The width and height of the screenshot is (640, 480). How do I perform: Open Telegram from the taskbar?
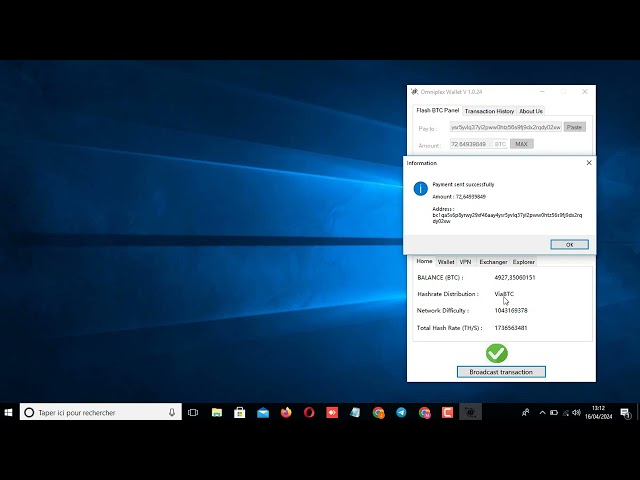[401, 413]
